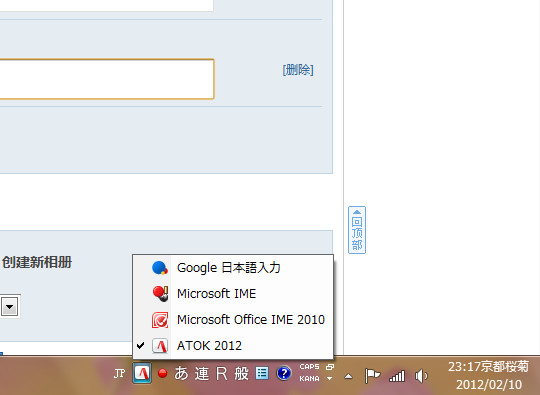Open the ATOK menu list icon
540x395 pixels.
click(262, 373)
